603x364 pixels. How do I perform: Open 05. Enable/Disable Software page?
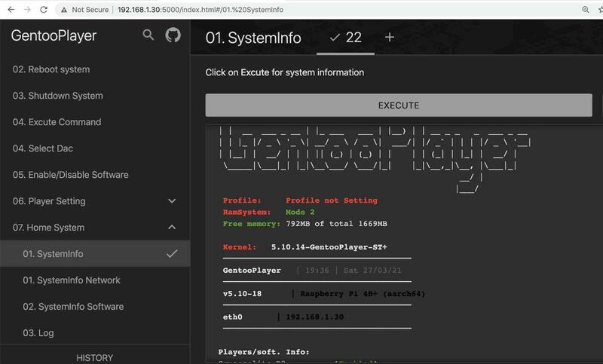(x=70, y=175)
